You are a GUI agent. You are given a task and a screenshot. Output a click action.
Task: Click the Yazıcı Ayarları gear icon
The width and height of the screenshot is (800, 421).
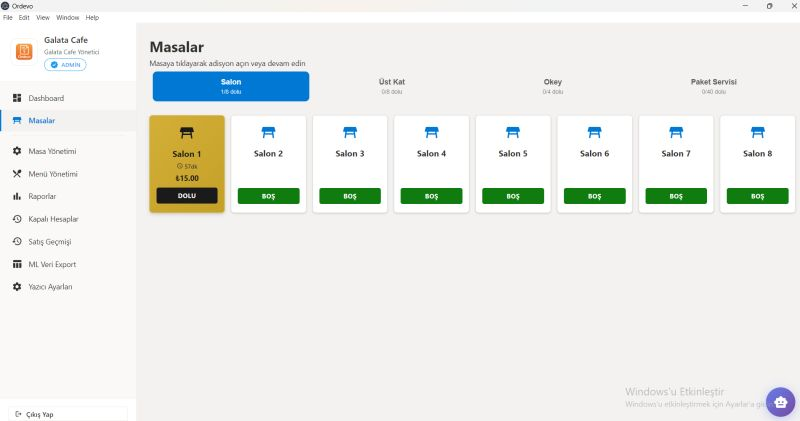[17, 287]
